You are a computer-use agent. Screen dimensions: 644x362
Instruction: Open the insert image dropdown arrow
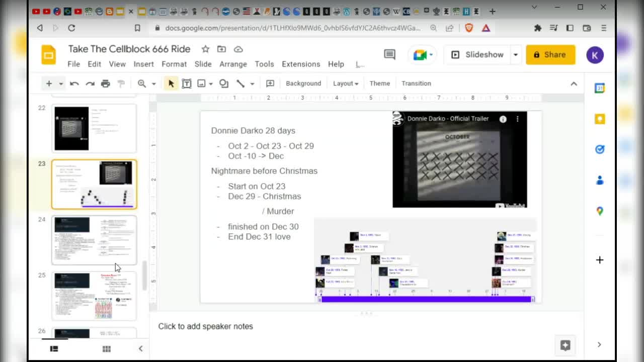pyautogui.click(x=211, y=84)
